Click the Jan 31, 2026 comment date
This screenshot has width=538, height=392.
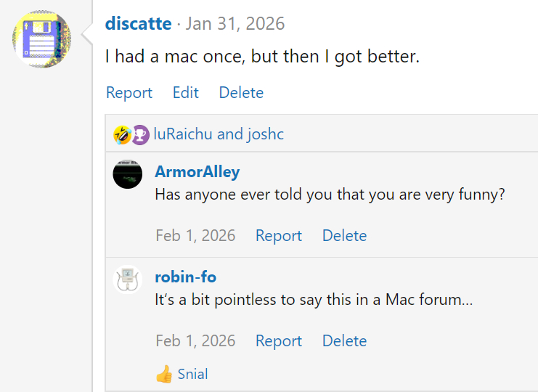(235, 24)
